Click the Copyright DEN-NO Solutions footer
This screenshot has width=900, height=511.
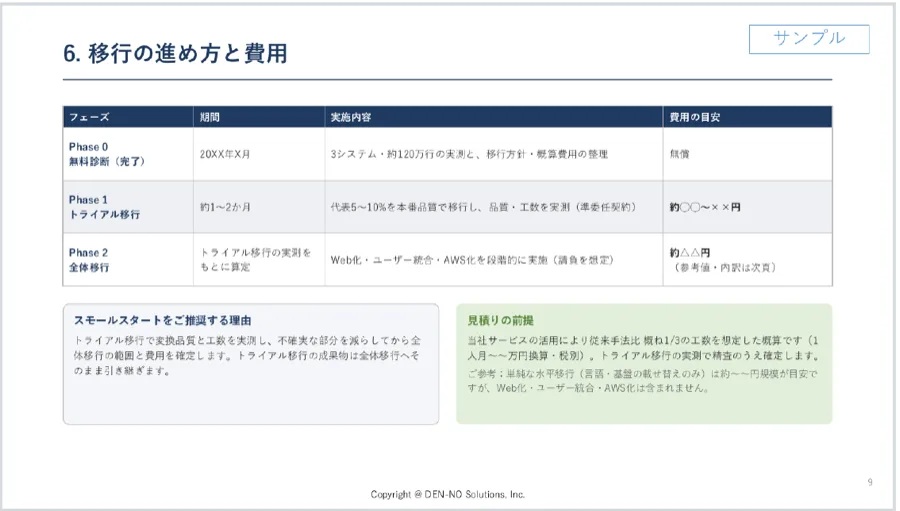coord(448,494)
